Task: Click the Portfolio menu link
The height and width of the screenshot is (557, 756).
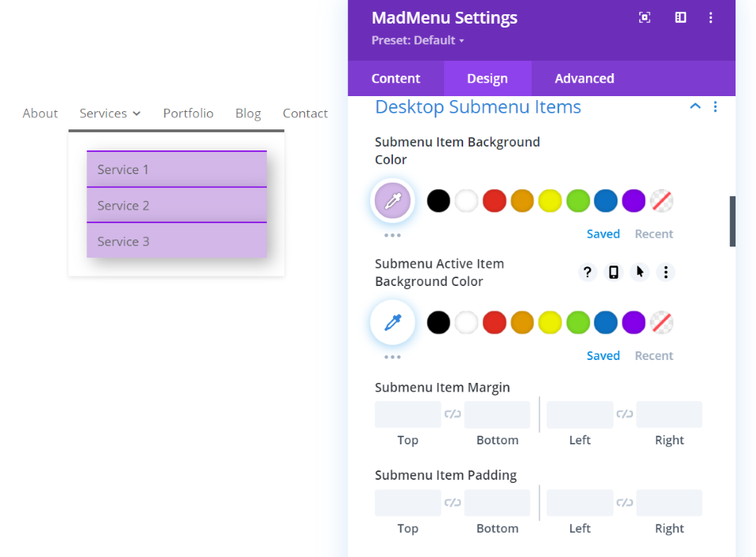Action: coord(188,113)
